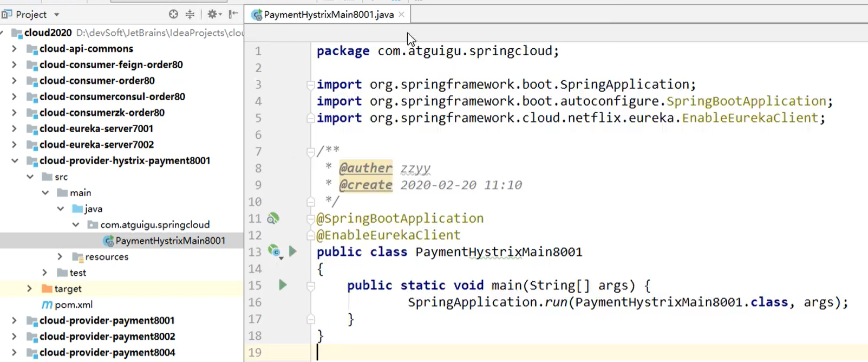Close the PaymentHystrixMain8001.java tab
This screenshot has height=362, width=868.
[x=401, y=15]
